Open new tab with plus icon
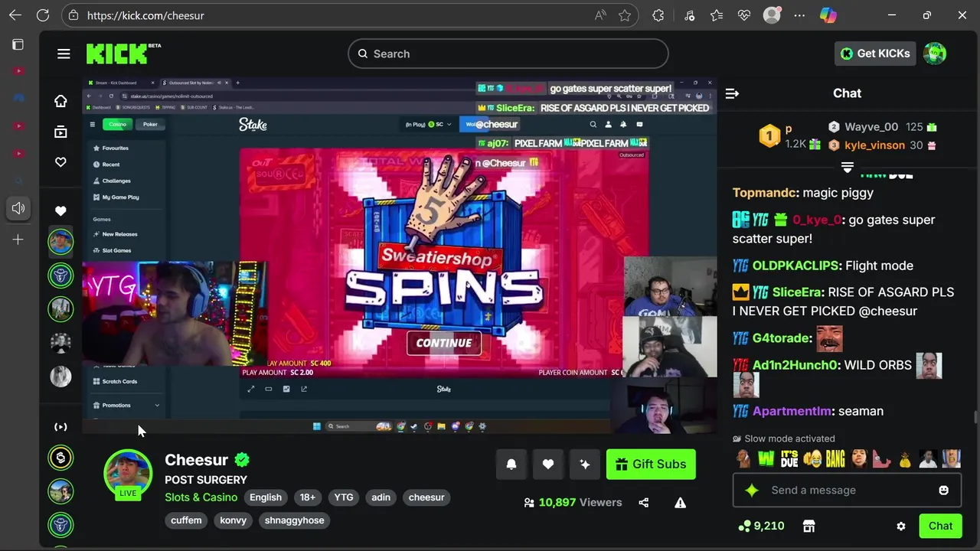The image size is (980, 551). click(x=18, y=240)
